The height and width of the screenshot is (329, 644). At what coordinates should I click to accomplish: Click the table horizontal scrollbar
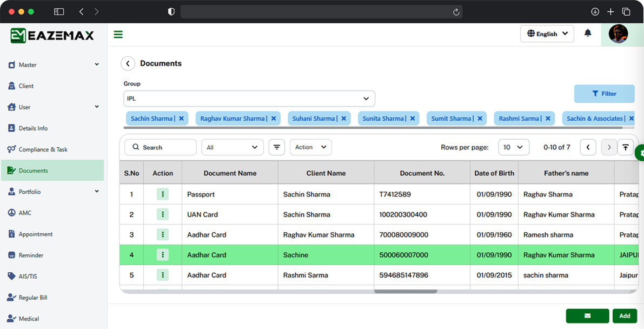[406, 292]
